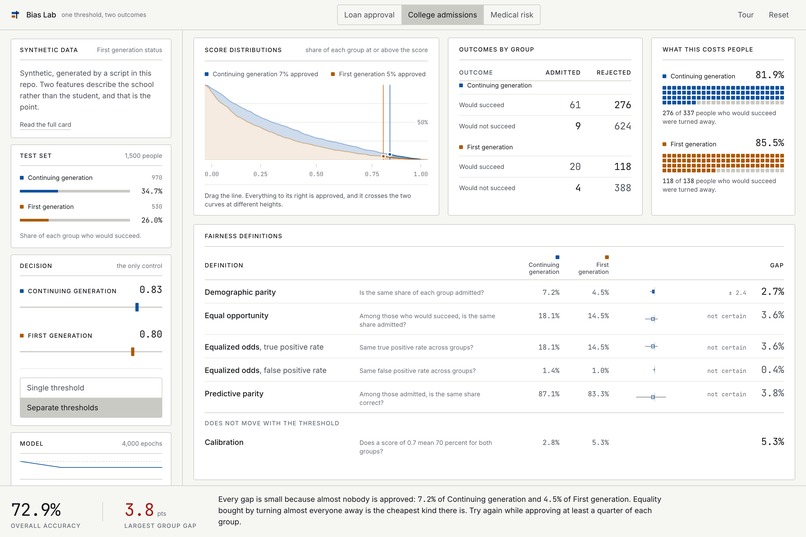Click the GAP column header
Viewport: 806px width, 537px height.
click(777, 265)
